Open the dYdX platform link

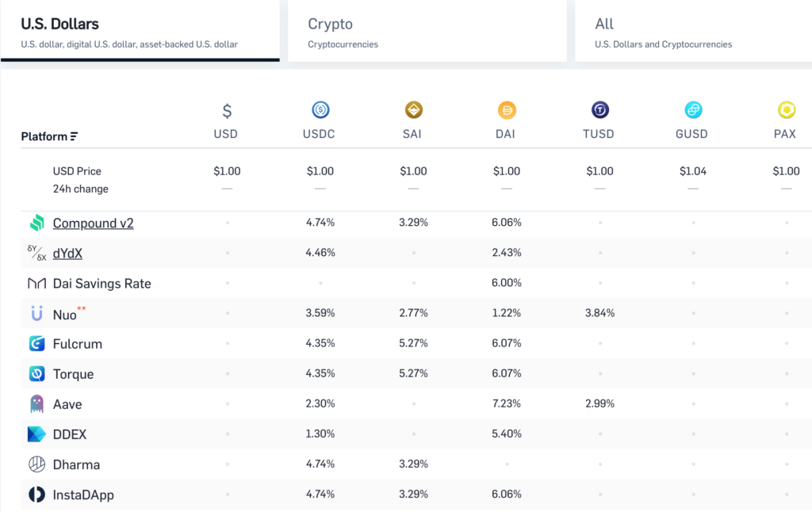(68, 253)
